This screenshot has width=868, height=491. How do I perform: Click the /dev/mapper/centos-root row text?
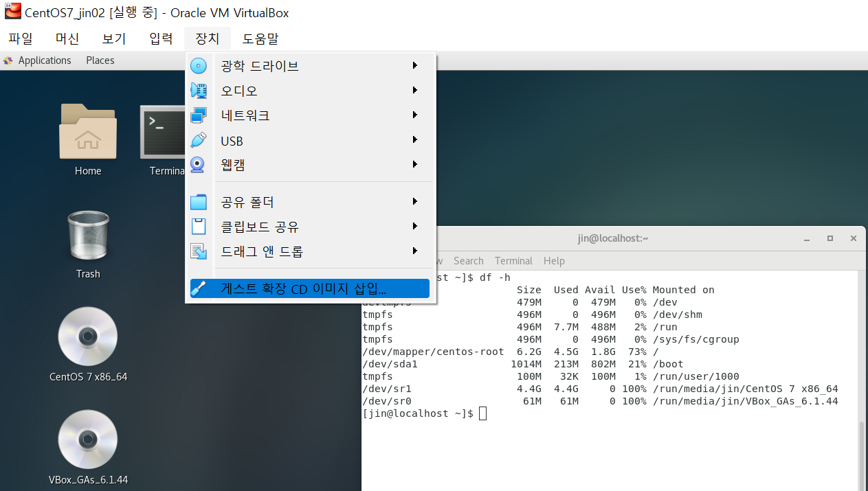pyautogui.click(x=433, y=352)
